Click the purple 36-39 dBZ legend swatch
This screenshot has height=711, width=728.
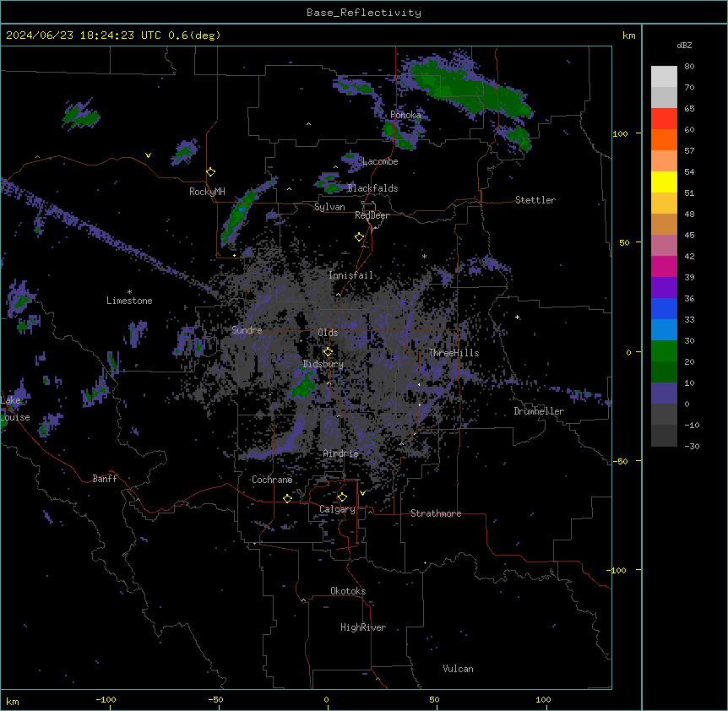[664, 288]
